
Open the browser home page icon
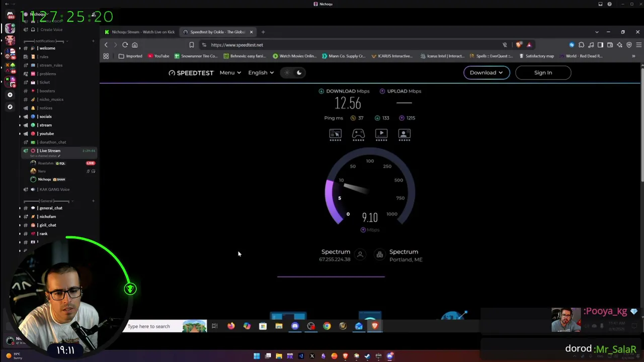pos(134,45)
